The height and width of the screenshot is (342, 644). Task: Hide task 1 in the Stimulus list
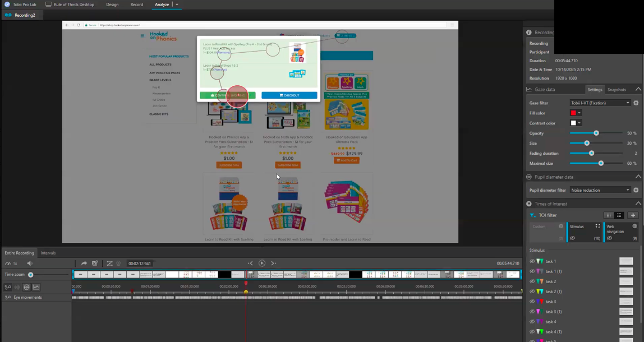click(x=533, y=261)
